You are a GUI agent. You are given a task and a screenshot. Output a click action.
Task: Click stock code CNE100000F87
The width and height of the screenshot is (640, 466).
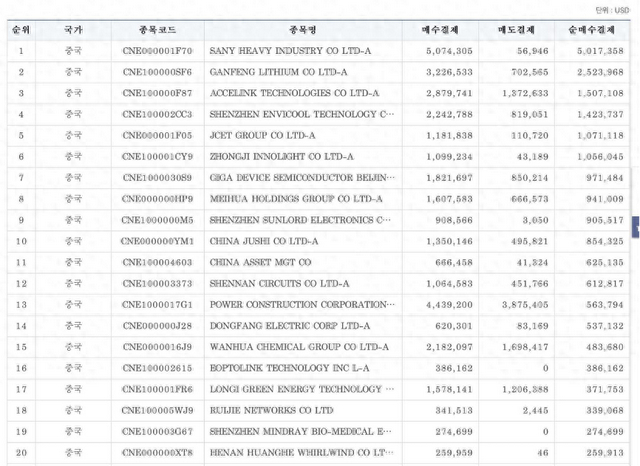(x=158, y=93)
